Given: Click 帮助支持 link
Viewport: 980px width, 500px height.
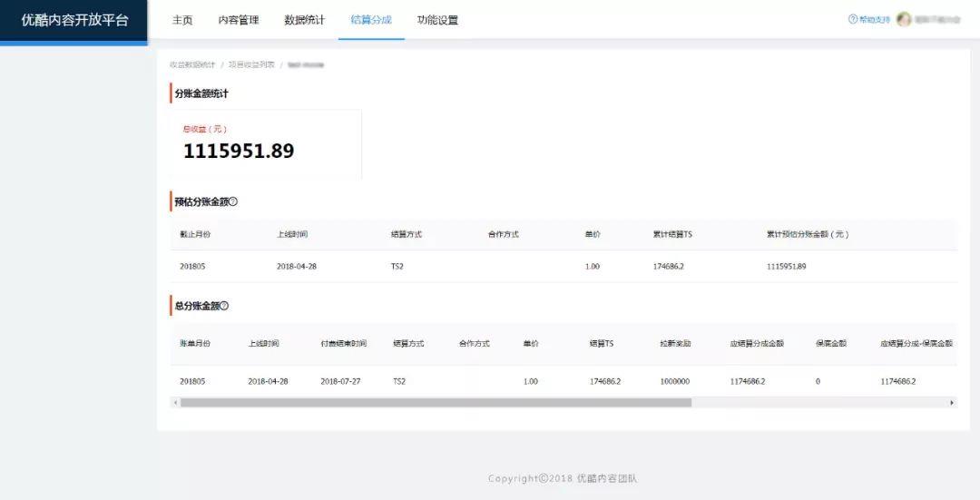Looking at the screenshot, I should point(875,19).
